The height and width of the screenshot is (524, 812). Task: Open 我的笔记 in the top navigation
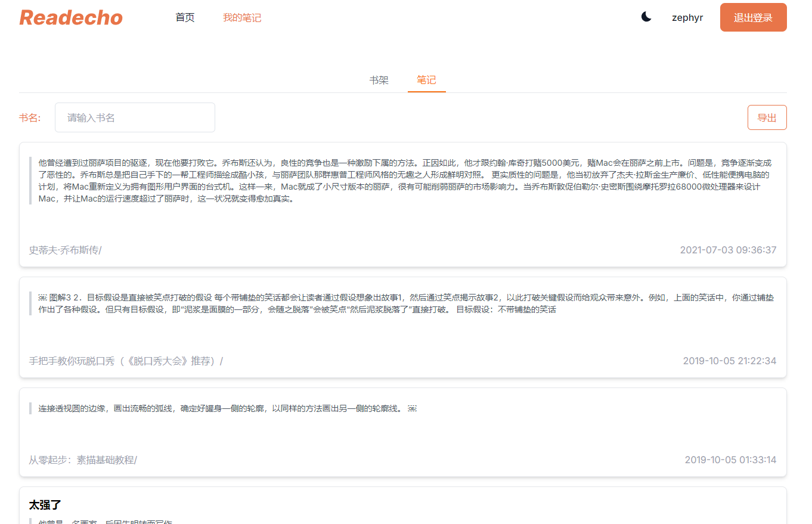click(x=242, y=18)
